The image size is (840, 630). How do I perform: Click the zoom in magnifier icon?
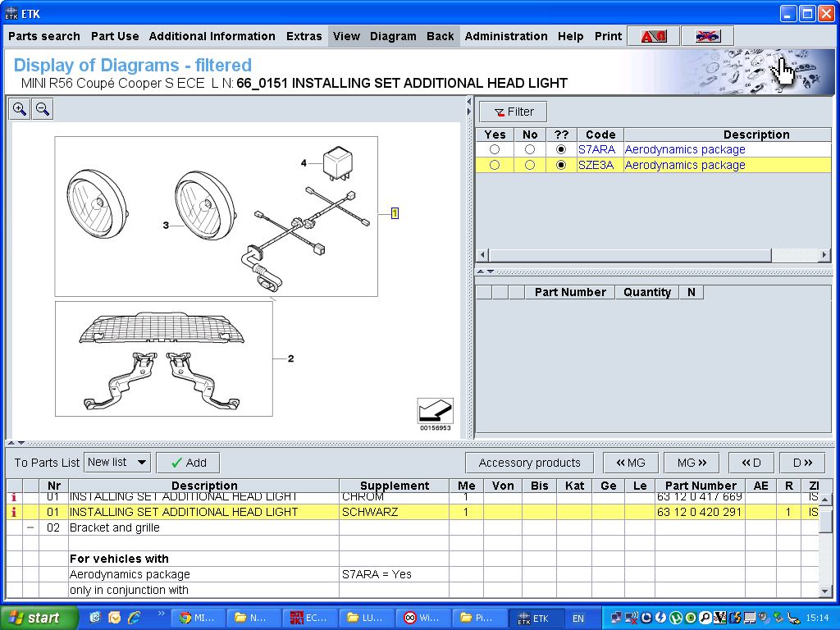coord(20,109)
